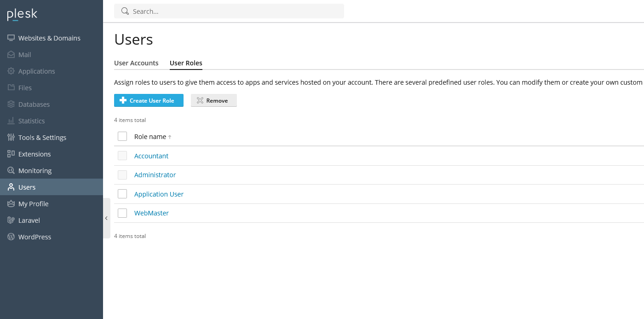Image resolution: width=644 pixels, height=319 pixels.
Task: Click the Applications gear icon
Action: (x=11, y=71)
